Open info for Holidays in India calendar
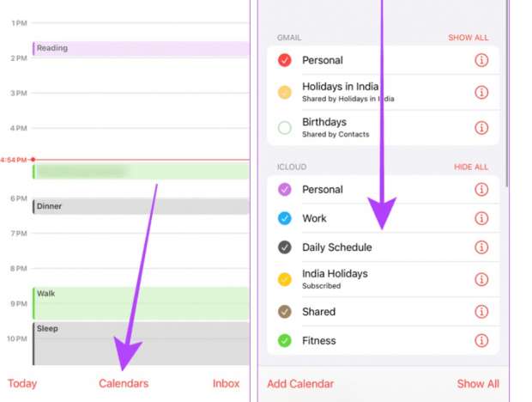 pyautogui.click(x=481, y=92)
